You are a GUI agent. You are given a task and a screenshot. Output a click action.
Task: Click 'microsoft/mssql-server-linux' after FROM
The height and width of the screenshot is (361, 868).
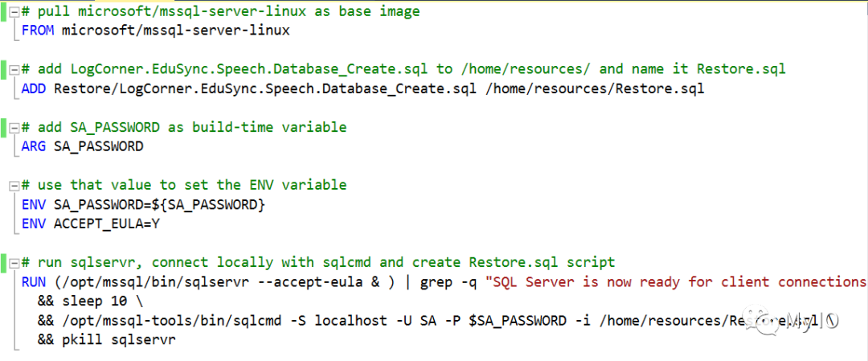(175, 31)
